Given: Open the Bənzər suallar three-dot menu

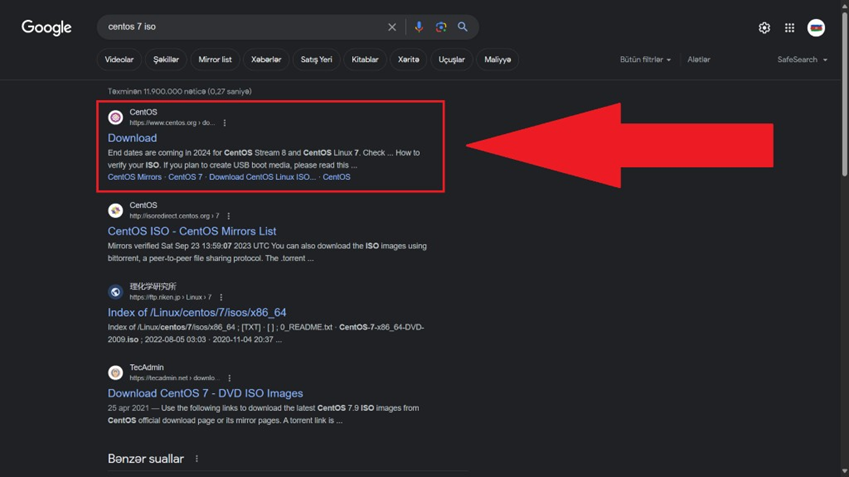Looking at the screenshot, I should tap(197, 459).
